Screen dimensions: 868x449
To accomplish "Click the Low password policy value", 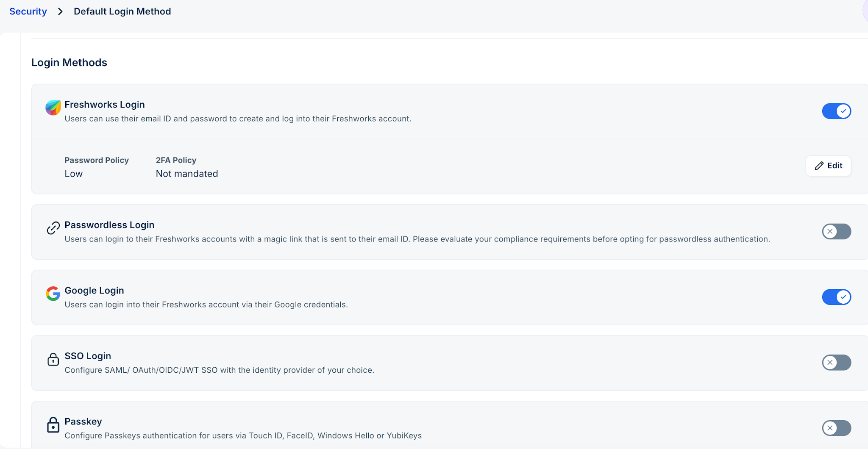I will [74, 174].
